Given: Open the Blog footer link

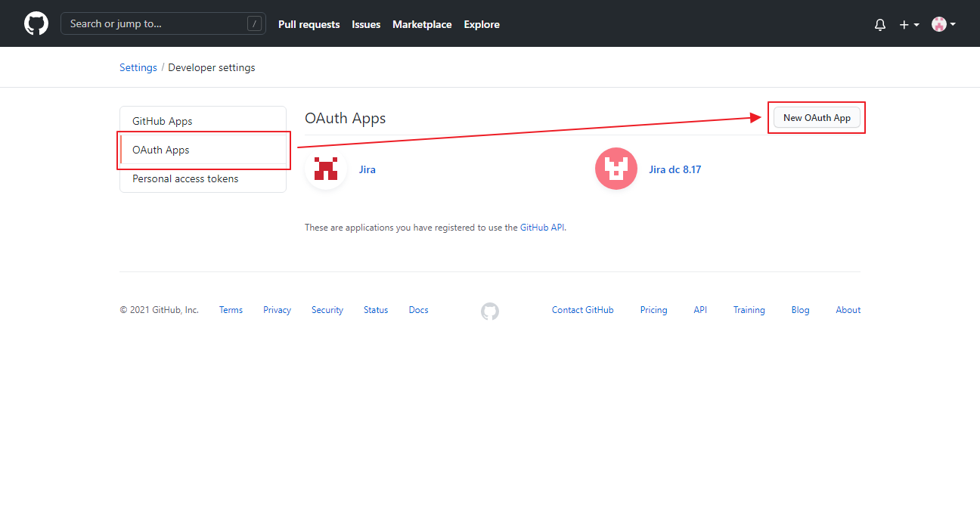Looking at the screenshot, I should click(x=800, y=310).
